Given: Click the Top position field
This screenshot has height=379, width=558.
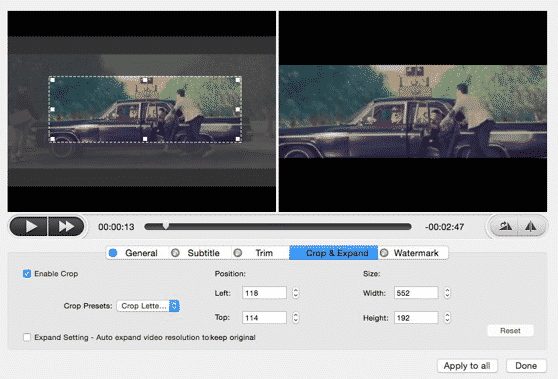Looking at the screenshot, I should [x=264, y=317].
